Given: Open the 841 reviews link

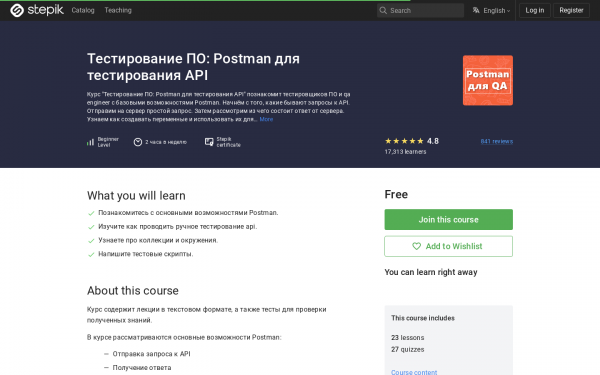Looking at the screenshot, I should click(497, 141).
